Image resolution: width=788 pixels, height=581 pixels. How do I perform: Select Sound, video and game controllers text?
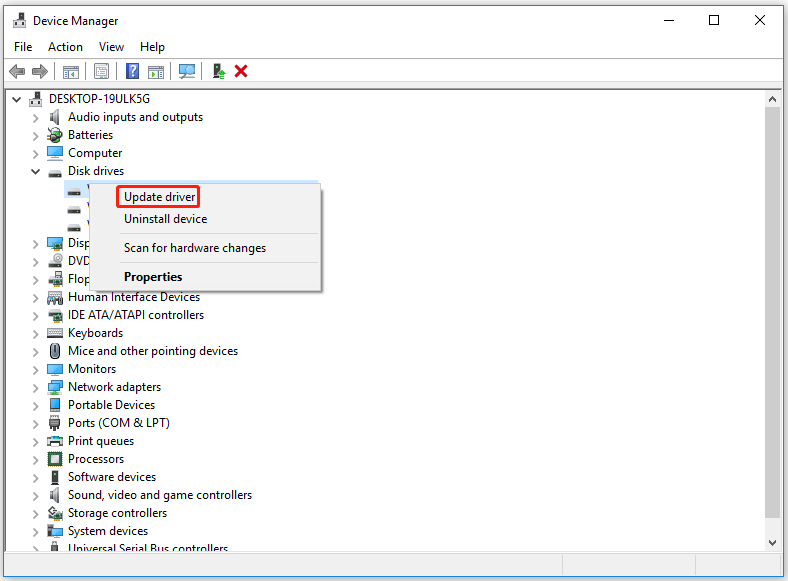160,495
